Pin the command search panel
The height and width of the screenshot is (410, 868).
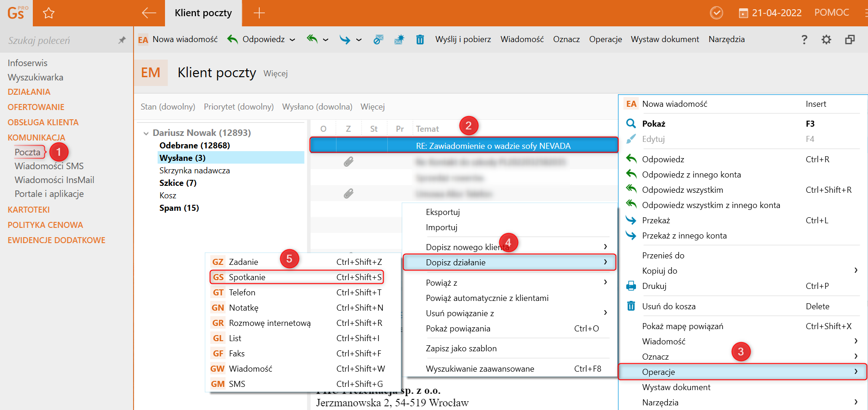click(x=122, y=40)
